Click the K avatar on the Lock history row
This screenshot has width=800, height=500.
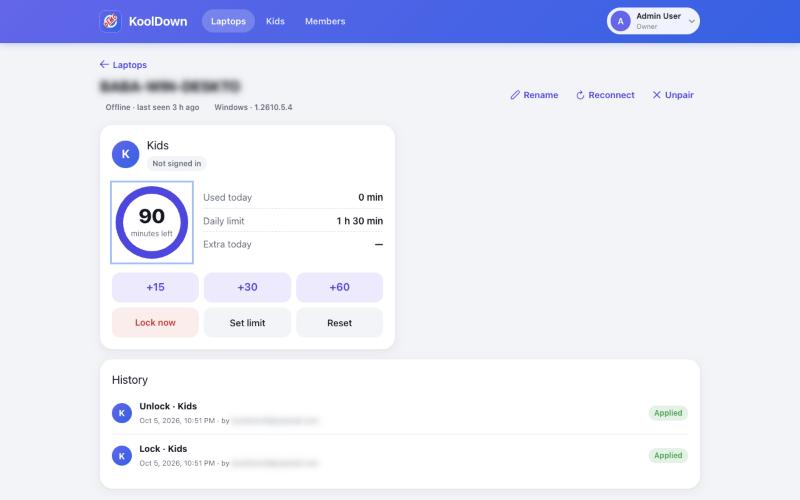pos(121,456)
